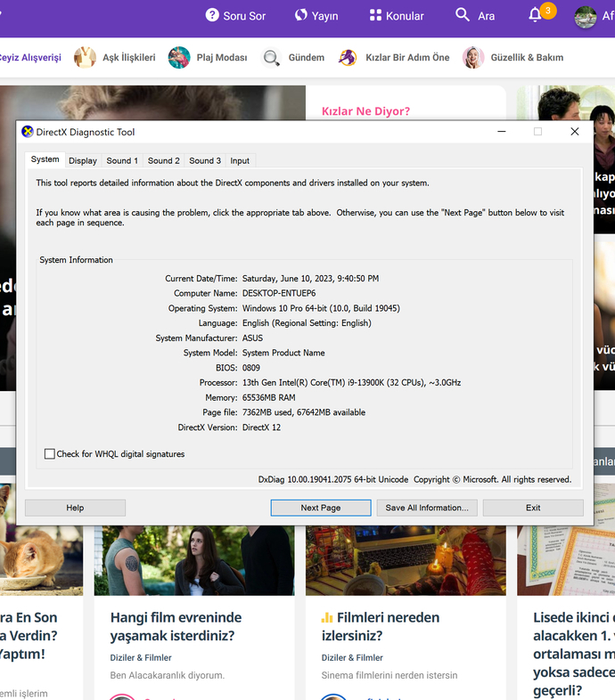Click Güzellik & Bakım category icon
The image size is (615, 700).
coord(473,57)
